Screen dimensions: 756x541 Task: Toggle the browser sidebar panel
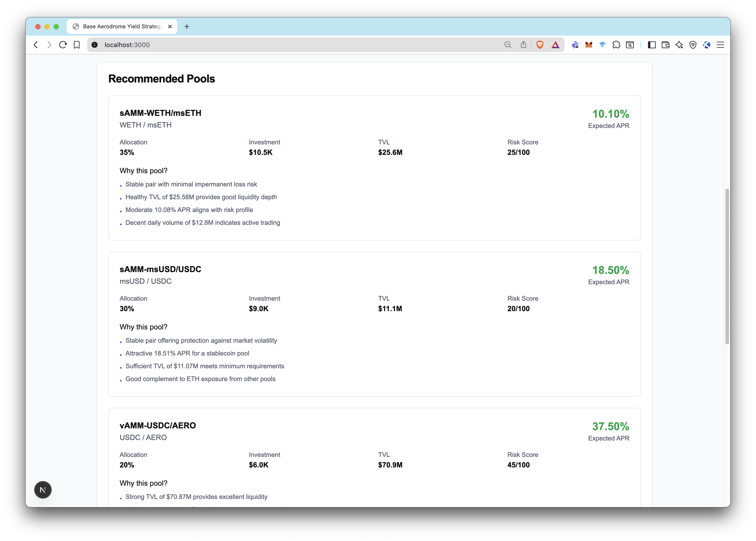pos(651,45)
